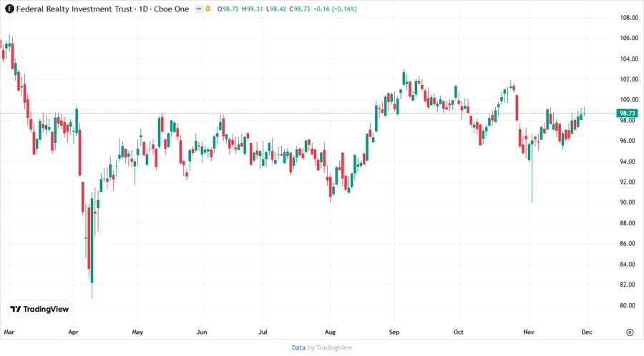The image size is (644, 356).
Task: Click 'by TradingView' attribution text
Action: click(330, 347)
